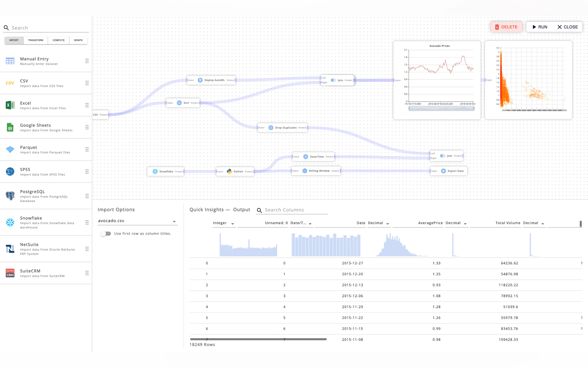The width and height of the screenshot is (588, 368).
Task: Click the Avocado Prices chart range slider
Action: point(441,109)
